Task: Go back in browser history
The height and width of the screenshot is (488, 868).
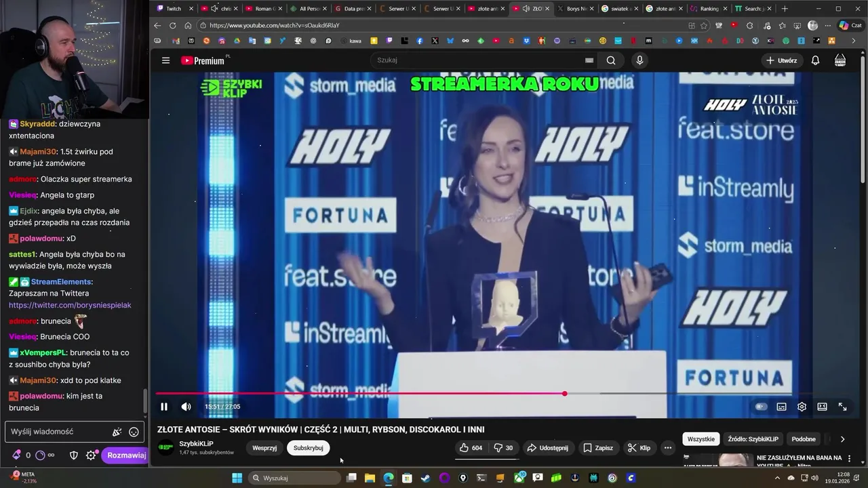Action: point(157,26)
